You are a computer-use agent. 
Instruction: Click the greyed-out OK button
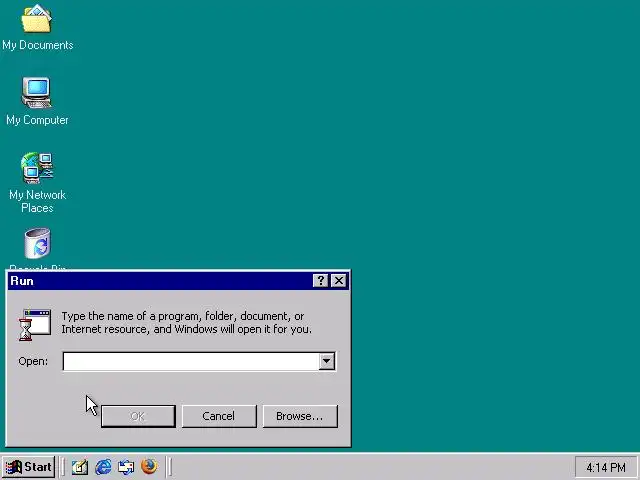click(x=138, y=416)
